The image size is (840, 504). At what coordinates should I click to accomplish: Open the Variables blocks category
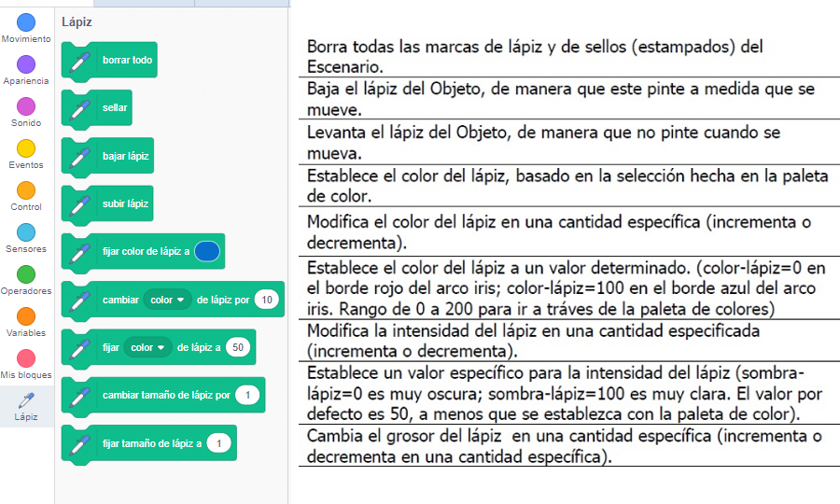26,316
